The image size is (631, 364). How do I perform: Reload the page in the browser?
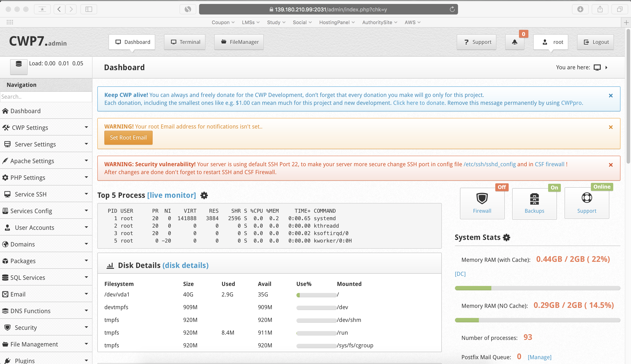pos(452,9)
